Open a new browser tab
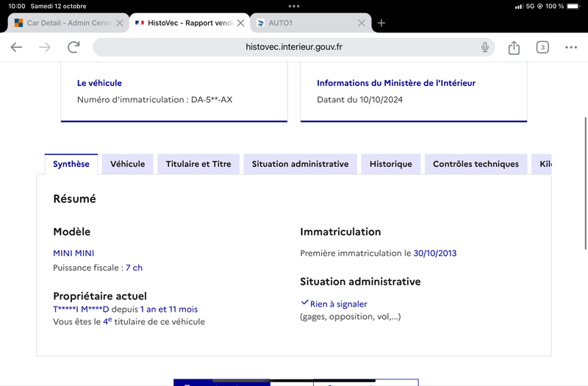 coord(381,23)
